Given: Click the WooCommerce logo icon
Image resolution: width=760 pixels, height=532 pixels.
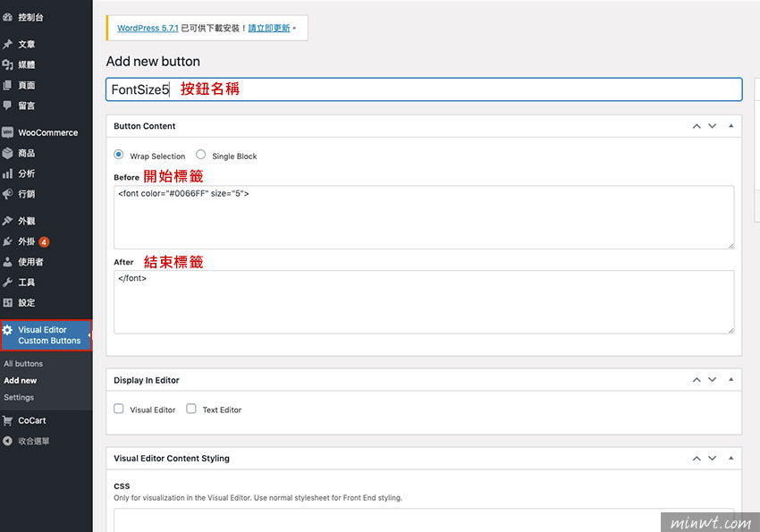Looking at the screenshot, I should click(7, 132).
